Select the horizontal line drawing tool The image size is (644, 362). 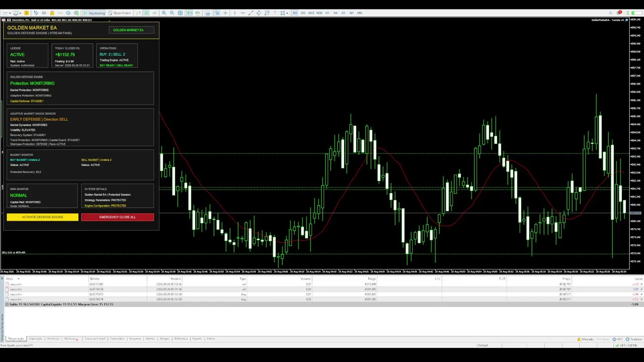[x=243, y=13]
